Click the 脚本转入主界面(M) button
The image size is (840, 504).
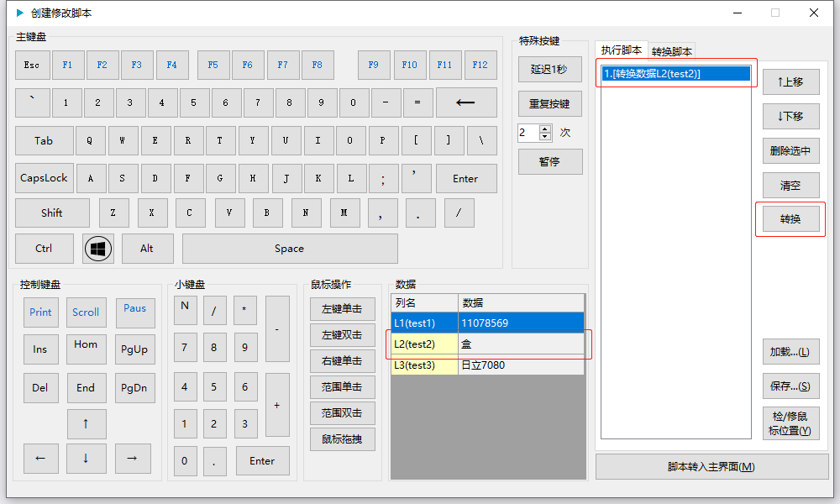712,466
